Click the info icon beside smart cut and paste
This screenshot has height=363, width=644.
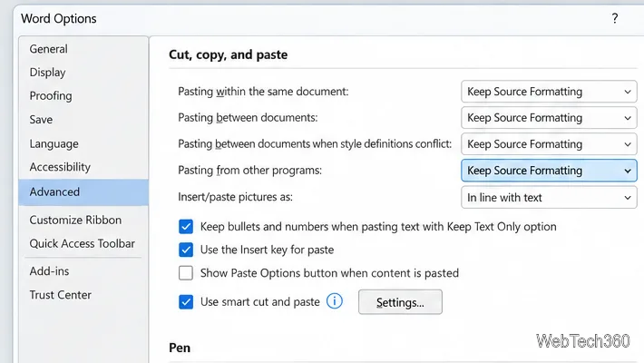[x=335, y=301]
